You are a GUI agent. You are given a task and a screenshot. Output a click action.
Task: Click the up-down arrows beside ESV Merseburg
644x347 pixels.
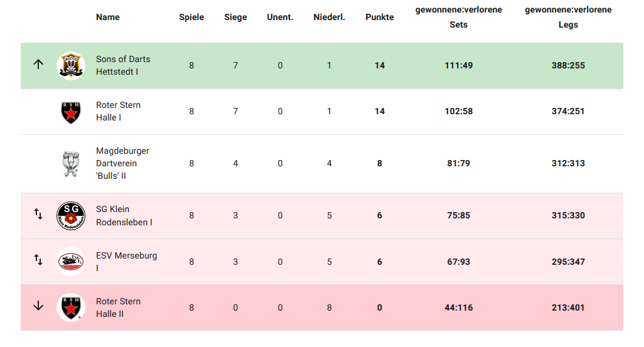point(38,260)
